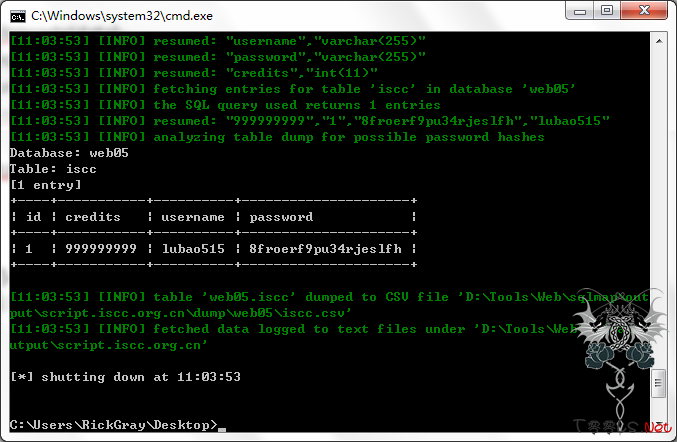677x442 pixels.
Task: Click the scrollbar up arrow
Action: click(659, 41)
